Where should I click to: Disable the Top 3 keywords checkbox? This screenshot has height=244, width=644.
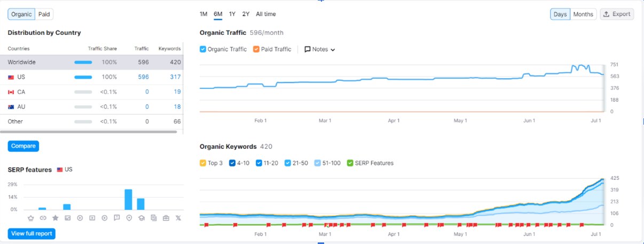click(x=203, y=163)
